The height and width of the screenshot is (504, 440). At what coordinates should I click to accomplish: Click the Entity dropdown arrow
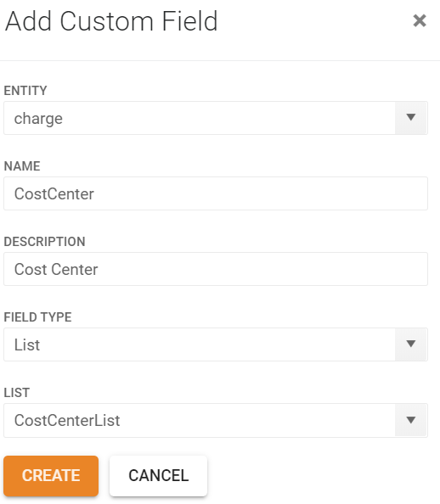[x=411, y=118]
